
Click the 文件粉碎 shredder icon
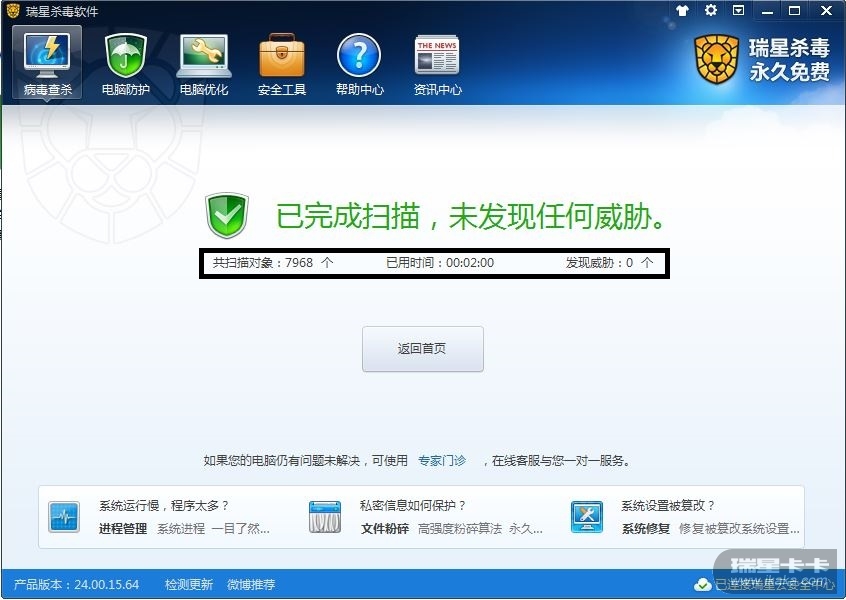click(325, 516)
